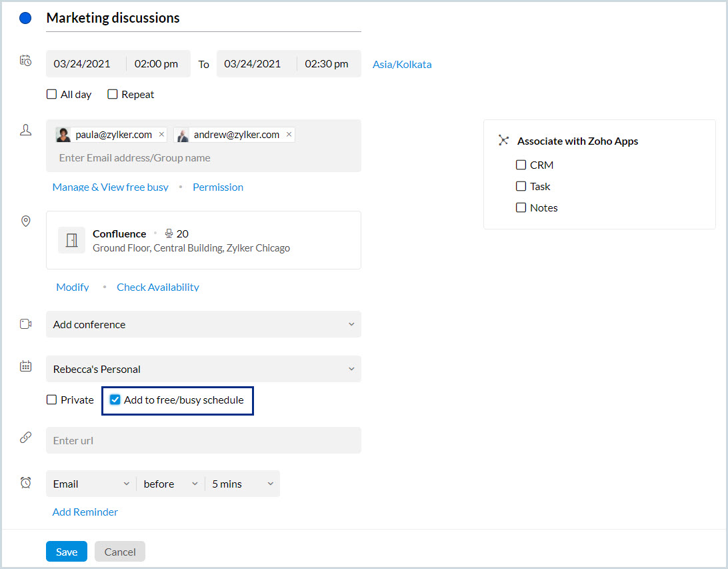Remove paula@zylker.com attendee chip

click(161, 135)
